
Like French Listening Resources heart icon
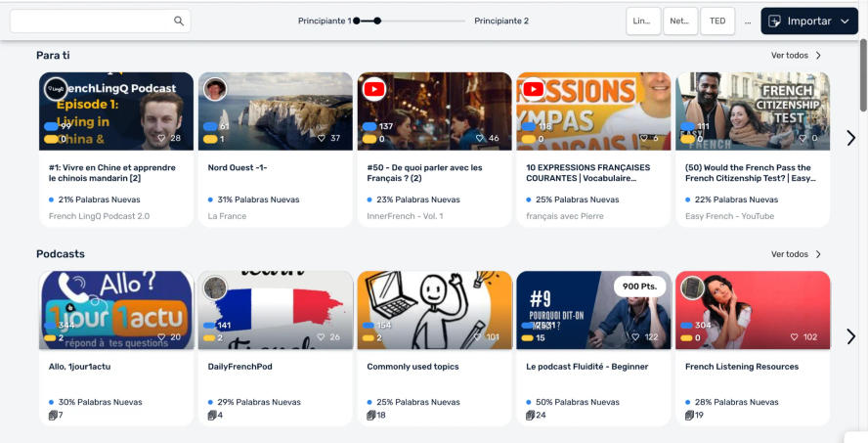(x=795, y=336)
